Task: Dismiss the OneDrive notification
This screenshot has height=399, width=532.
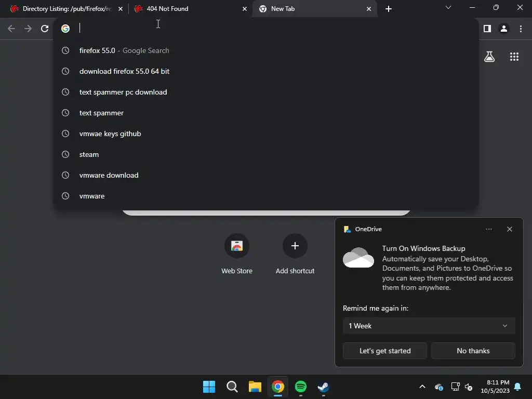Action: [x=509, y=229]
